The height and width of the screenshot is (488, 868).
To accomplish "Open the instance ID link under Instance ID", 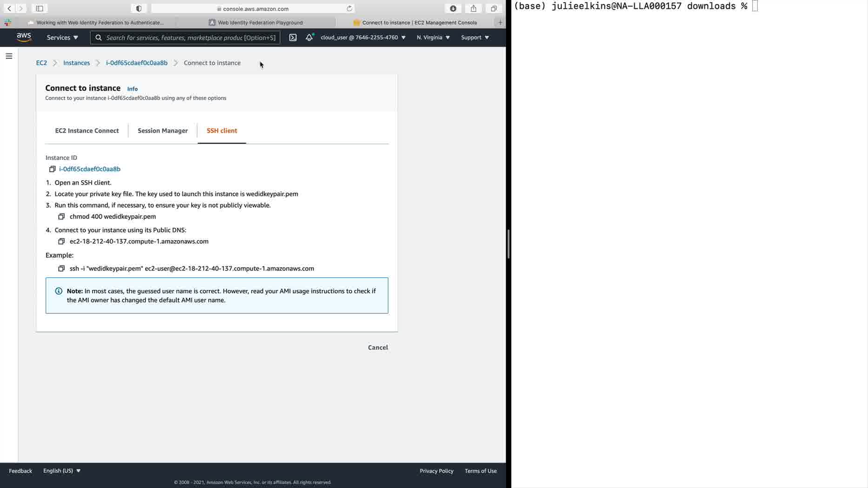I will coord(90,169).
